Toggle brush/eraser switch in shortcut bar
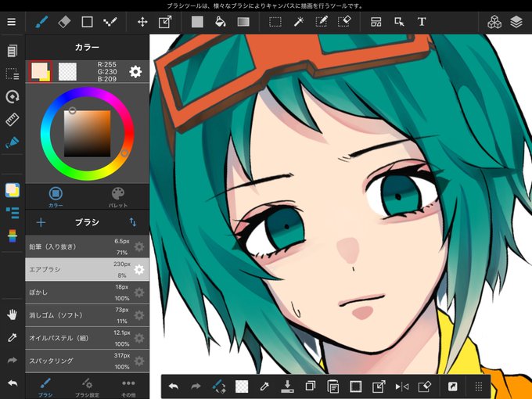 point(219,386)
